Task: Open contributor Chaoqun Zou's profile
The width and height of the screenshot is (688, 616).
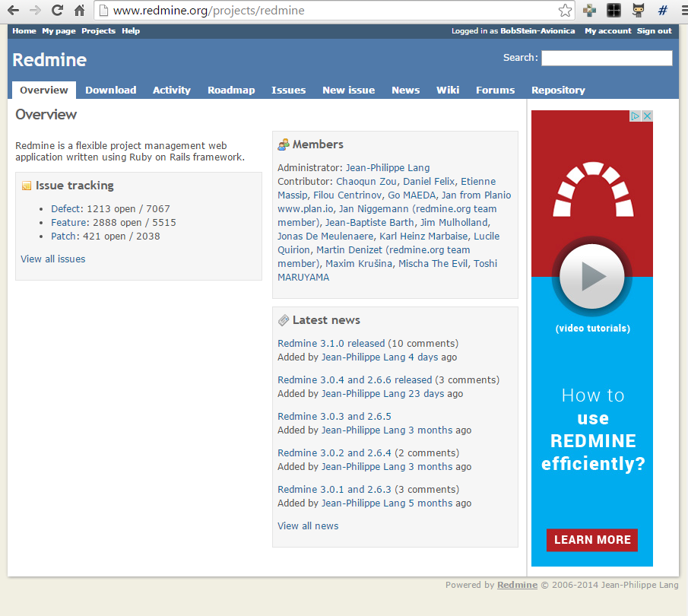Action: pos(366,181)
